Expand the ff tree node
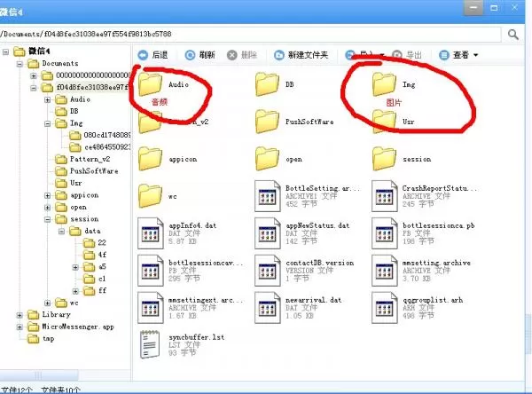This screenshot has height=394, width=532. click(75, 291)
